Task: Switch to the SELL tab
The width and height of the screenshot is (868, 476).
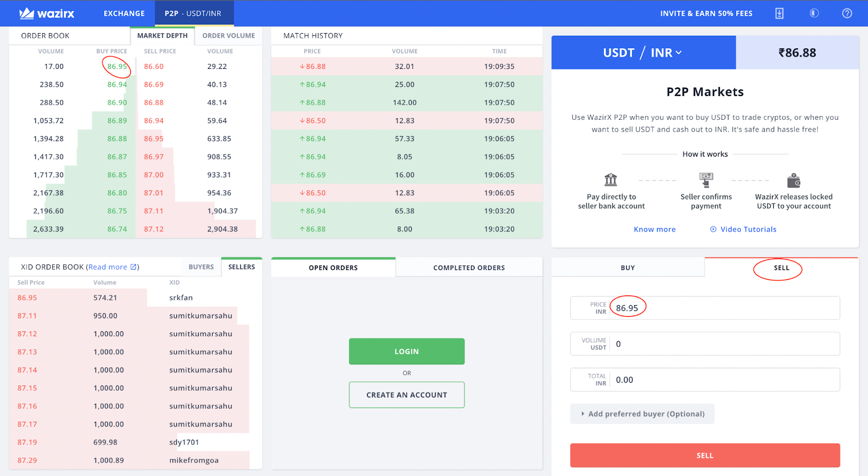Action: (x=782, y=267)
